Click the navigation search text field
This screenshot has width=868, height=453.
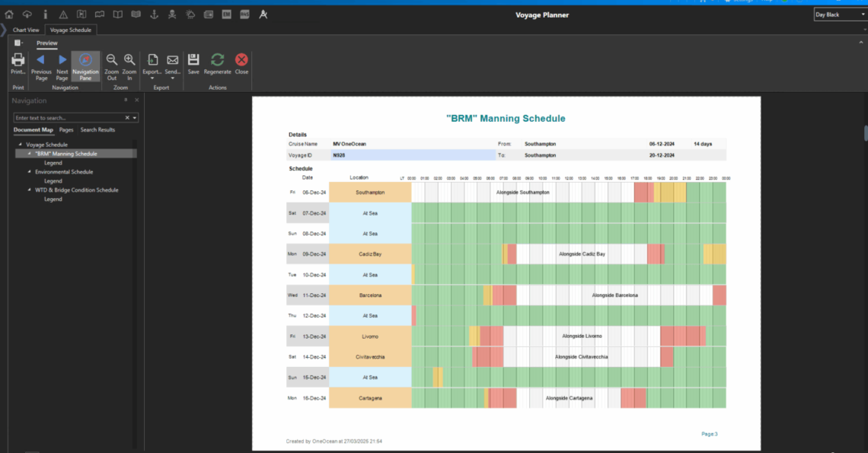[69, 118]
